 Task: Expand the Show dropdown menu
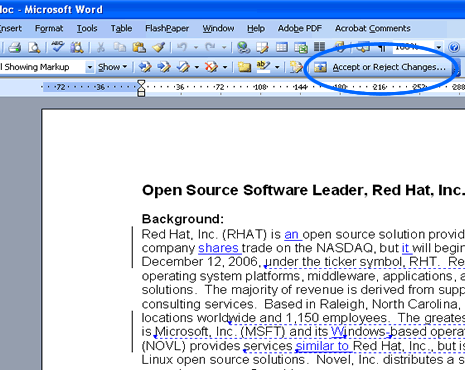point(112,67)
